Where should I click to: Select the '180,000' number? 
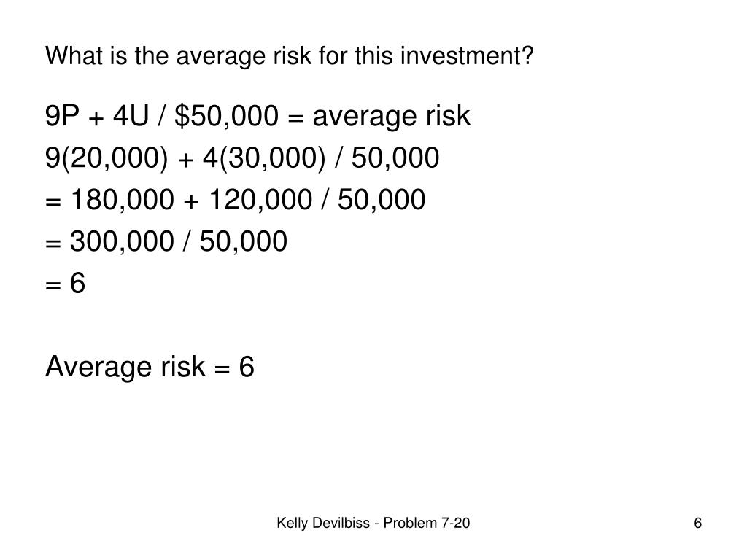[123, 200]
